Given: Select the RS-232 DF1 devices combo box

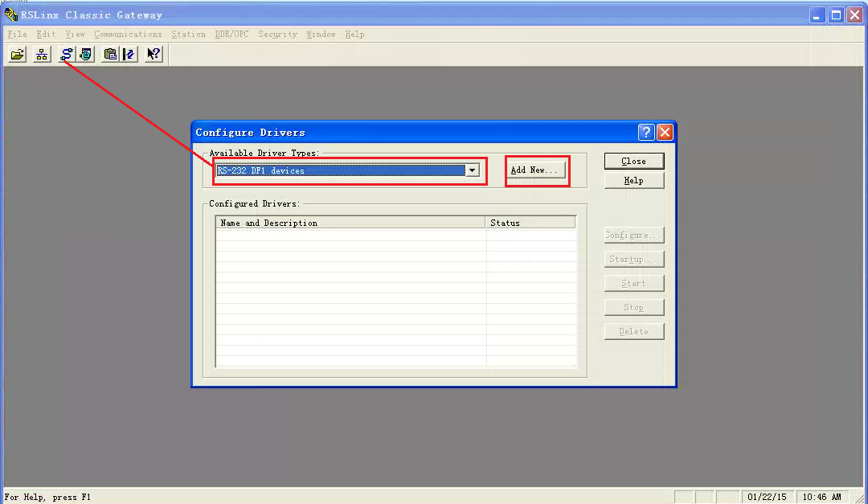Looking at the screenshot, I should pos(341,170).
